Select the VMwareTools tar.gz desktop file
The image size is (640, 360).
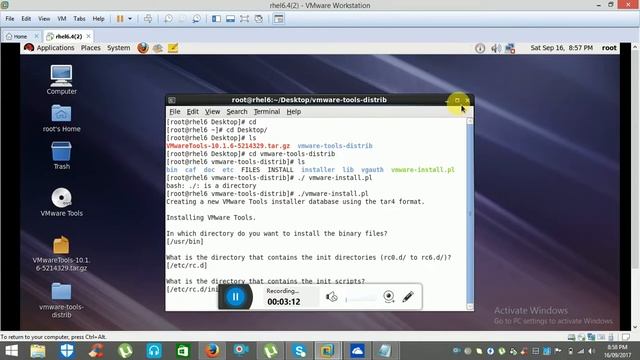point(61,253)
